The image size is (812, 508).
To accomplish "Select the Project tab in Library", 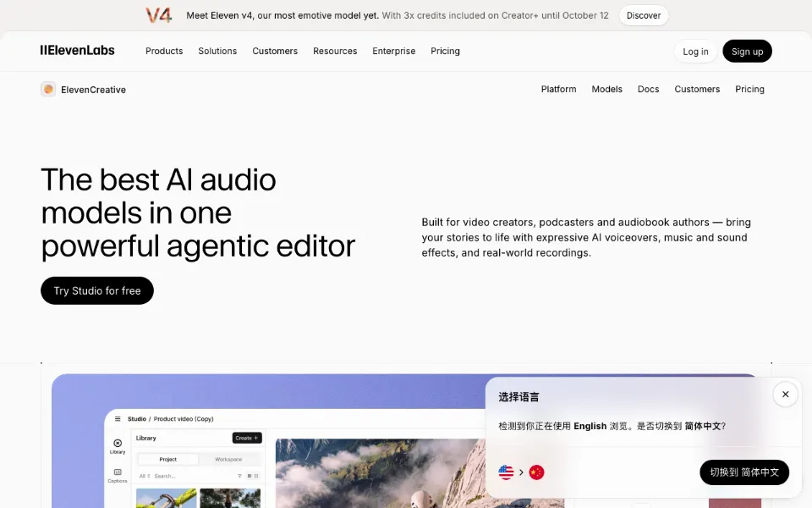I will click(167, 459).
